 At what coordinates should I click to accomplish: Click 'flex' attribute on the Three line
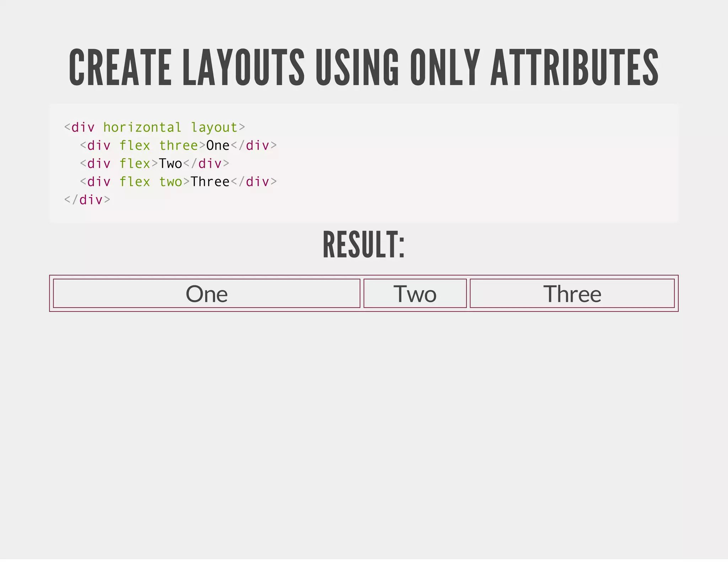coord(134,182)
